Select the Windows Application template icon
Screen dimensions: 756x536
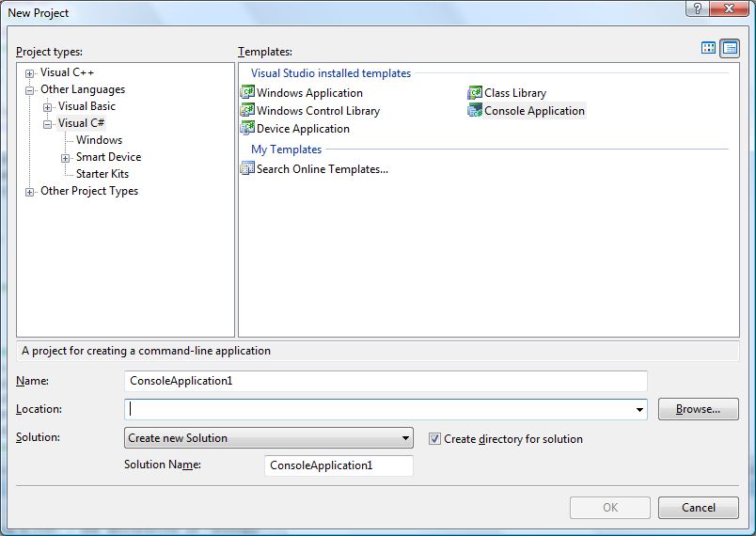click(x=247, y=92)
